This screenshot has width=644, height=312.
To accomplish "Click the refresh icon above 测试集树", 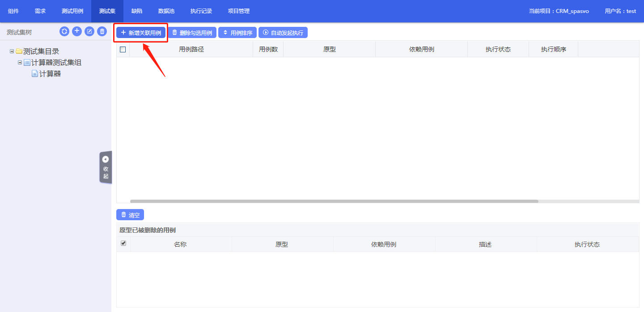I will point(64,31).
